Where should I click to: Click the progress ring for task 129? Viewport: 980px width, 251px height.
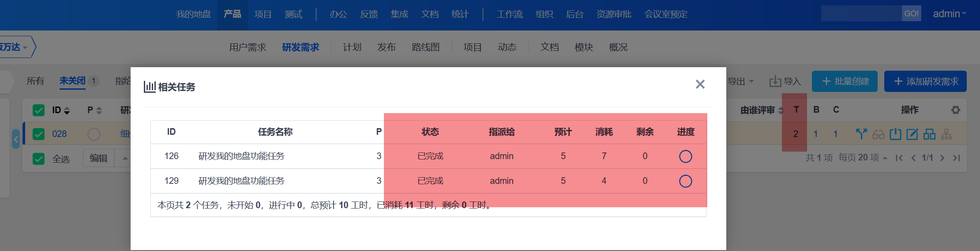click(x=685, y=181)
